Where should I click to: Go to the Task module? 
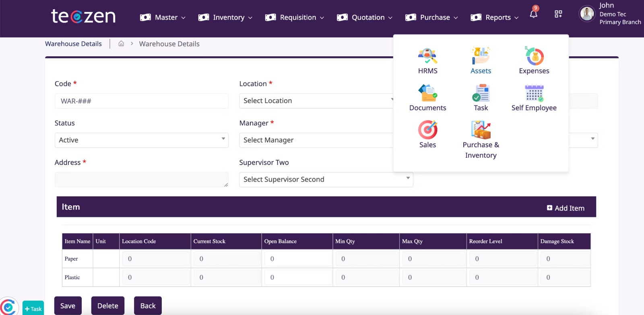pos(481,94)
